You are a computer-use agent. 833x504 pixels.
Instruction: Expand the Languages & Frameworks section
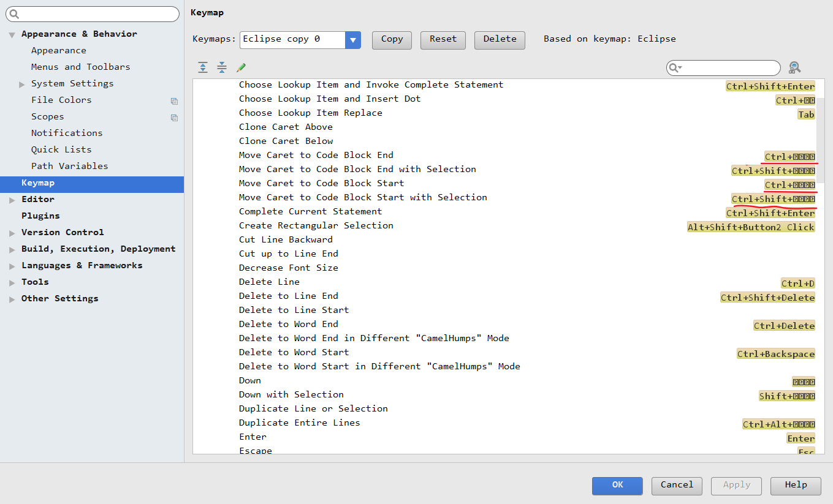click(12, 266)
